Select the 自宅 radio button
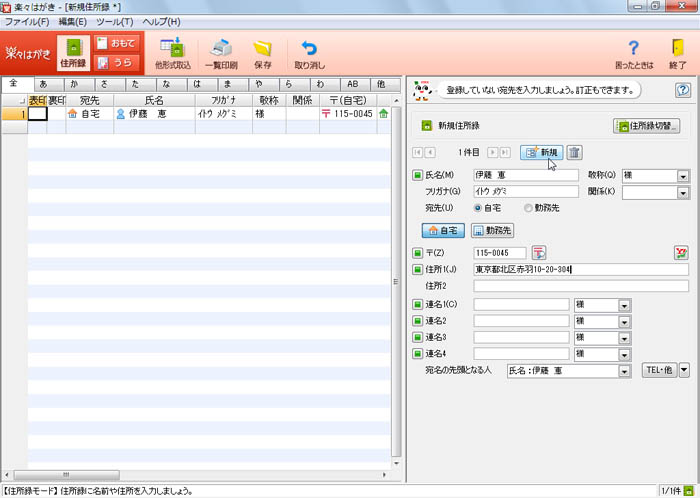Image resolution: width=700 pixels, height=498 pixels. (x=479, y=208)
